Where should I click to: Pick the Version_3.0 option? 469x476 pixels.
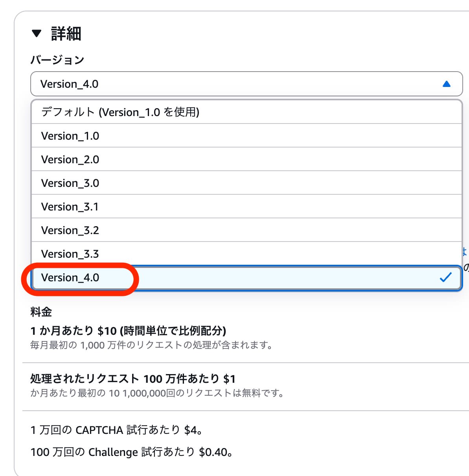pos(70,183)
